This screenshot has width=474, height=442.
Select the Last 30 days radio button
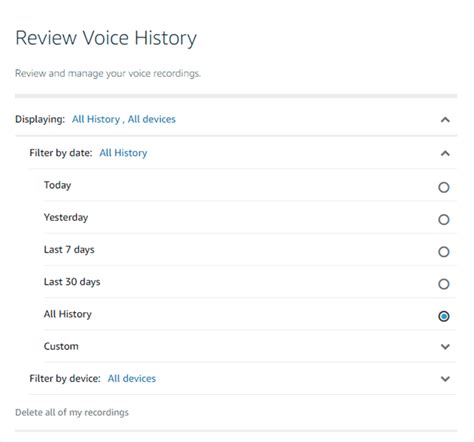click(x=444, y=284)
